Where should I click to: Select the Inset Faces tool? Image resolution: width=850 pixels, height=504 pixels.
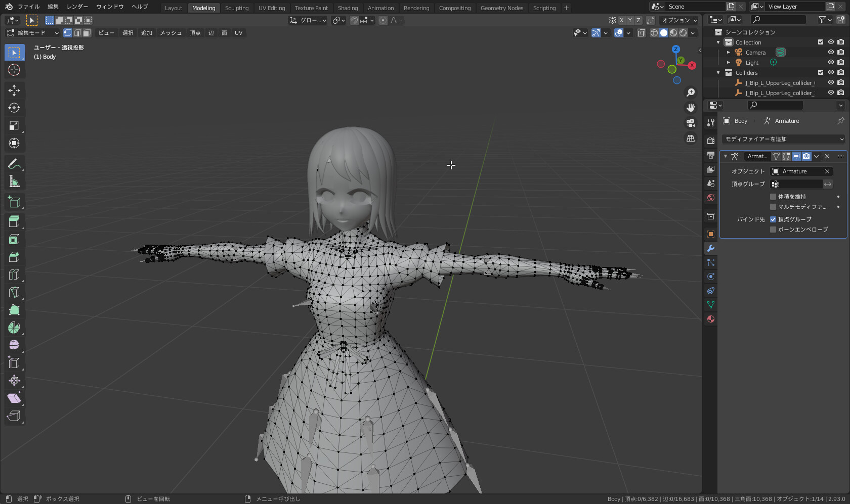point(14,239)
